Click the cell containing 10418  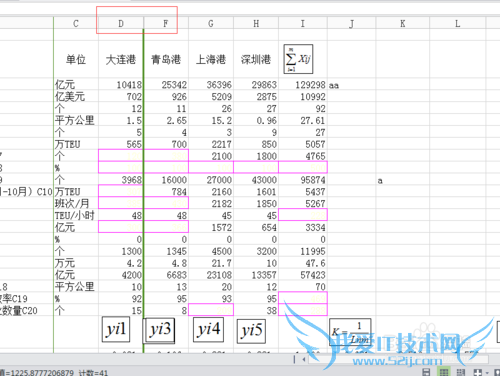[121, 85]
